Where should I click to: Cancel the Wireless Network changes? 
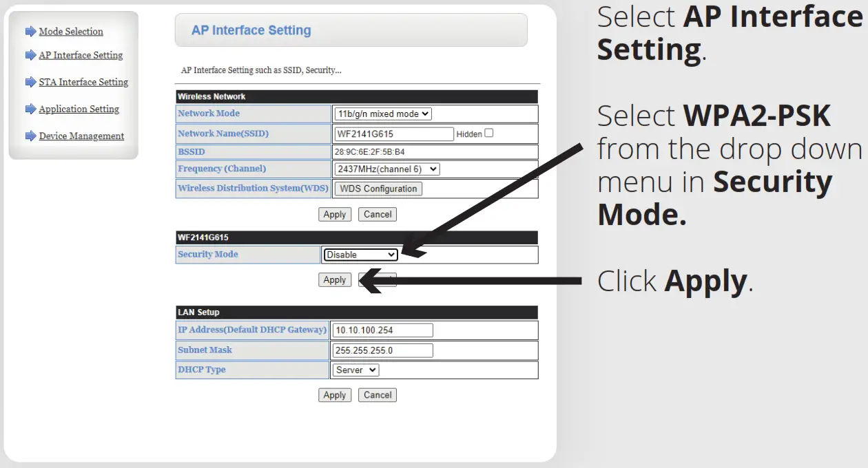coord(378,215)
